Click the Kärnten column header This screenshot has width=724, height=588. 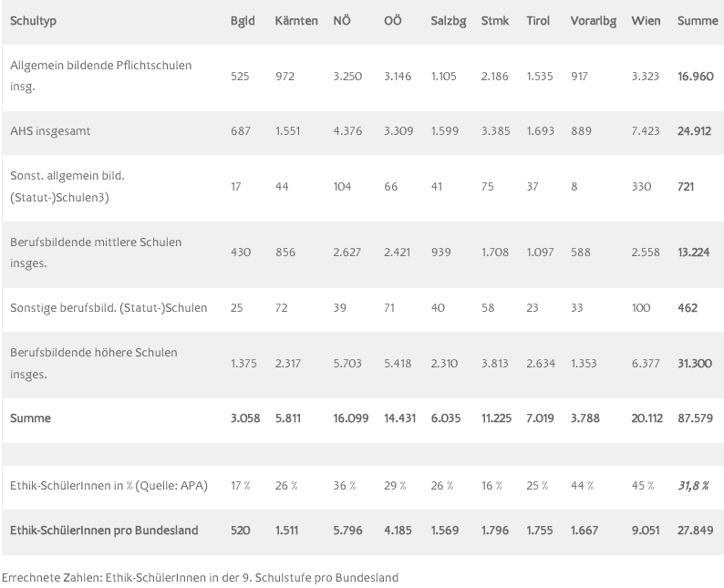pyautogui.click(x=296, y=21)
